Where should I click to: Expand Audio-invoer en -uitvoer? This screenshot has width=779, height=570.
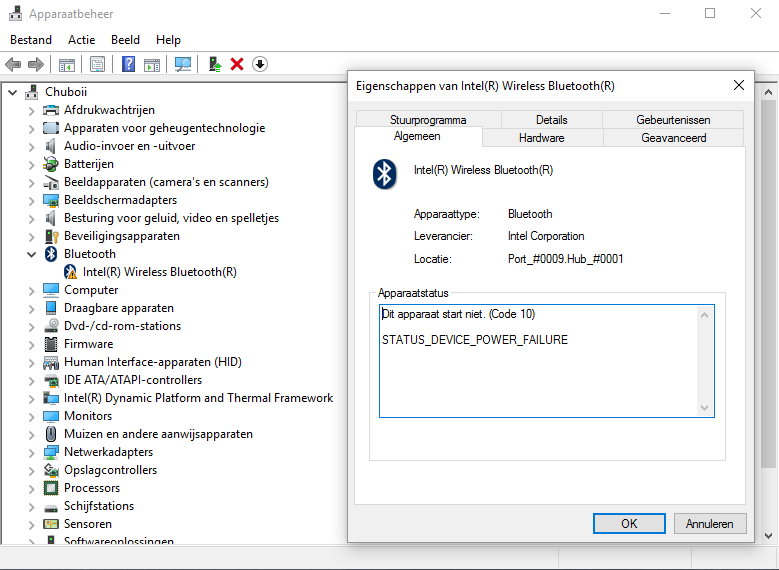(x=31, y=147)
